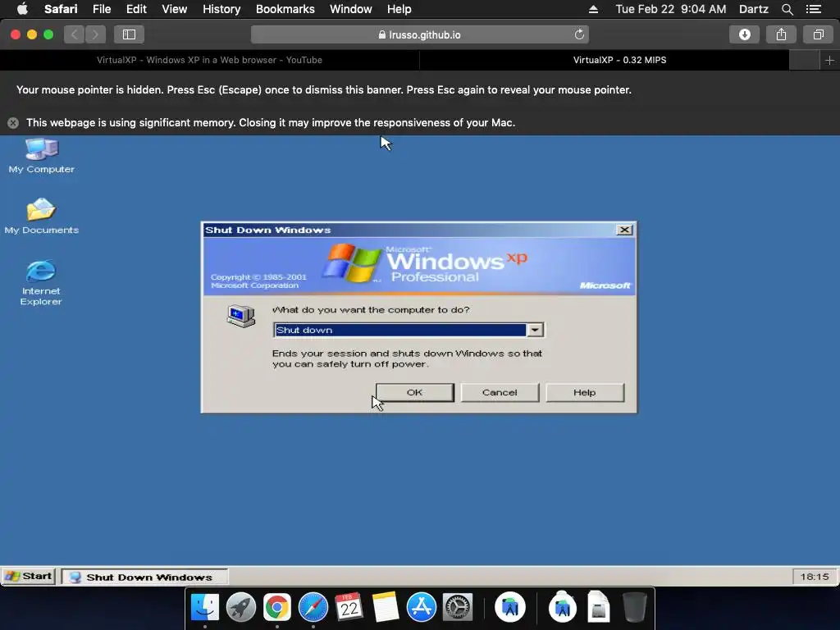The image size is (840, 630).
Task: Open the File menu
Action: pos(101,9)
